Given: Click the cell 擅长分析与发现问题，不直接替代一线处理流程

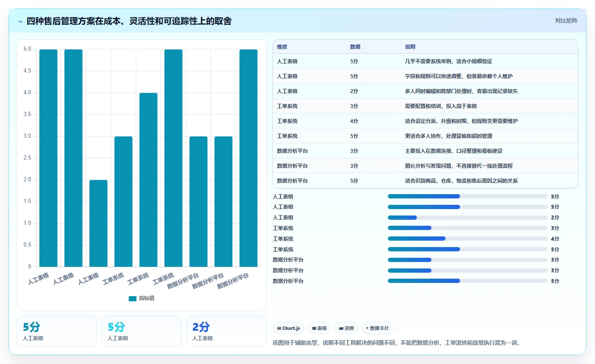Looking at the screenshot, I should point(459,166).
